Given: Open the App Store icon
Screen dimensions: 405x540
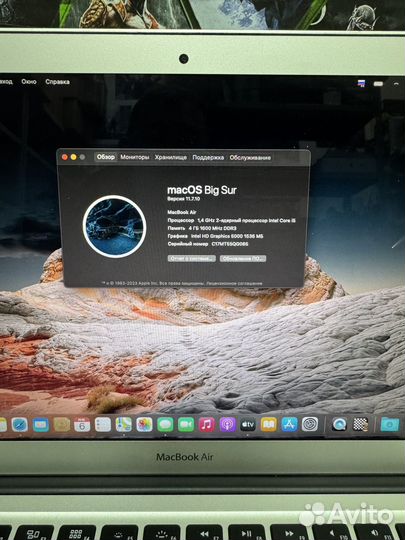Looking at the screenshot, I should 290,425.
